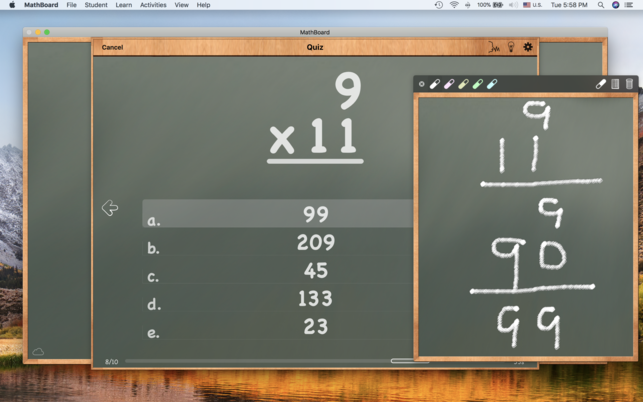The height and width of the screenshot is (402, 643).
Task: Cancel the quiz
Action: 112,47
